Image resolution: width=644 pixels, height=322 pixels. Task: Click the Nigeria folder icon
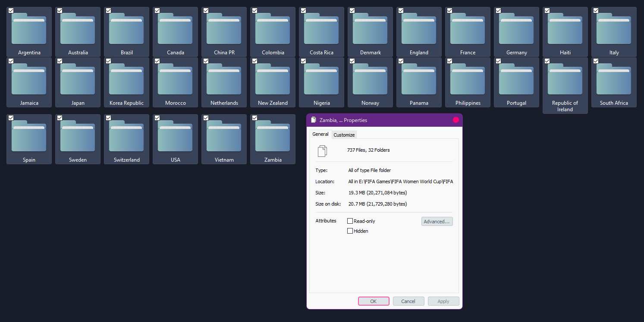321,79
